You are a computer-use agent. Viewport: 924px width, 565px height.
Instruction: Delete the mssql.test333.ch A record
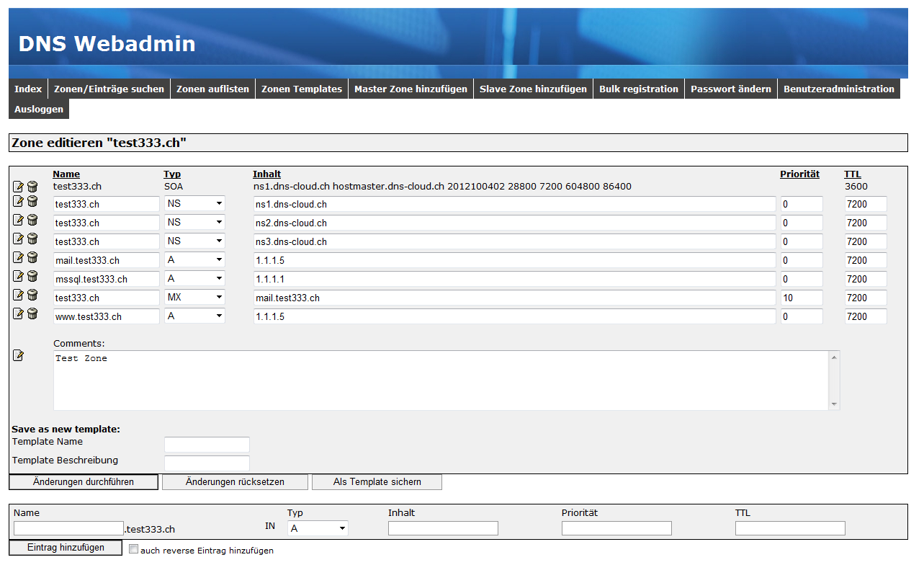coord(32,276)
